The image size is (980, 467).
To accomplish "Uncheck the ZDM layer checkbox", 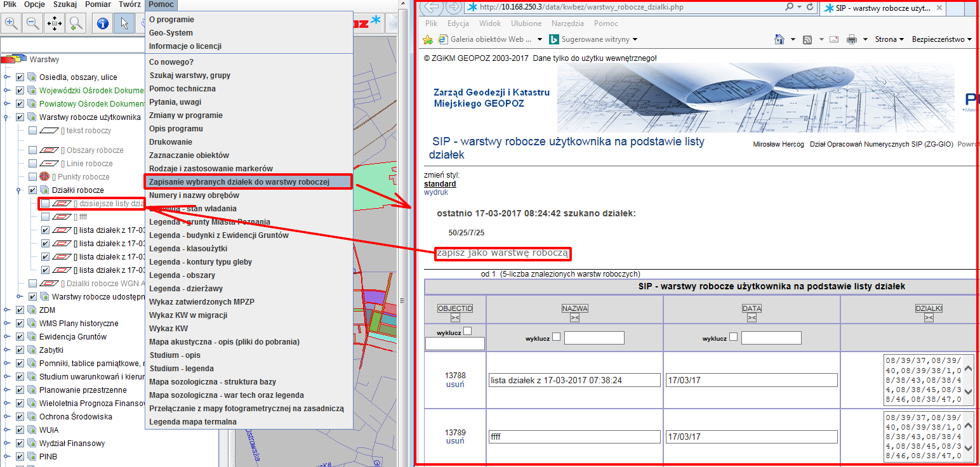I will (20, 310).
